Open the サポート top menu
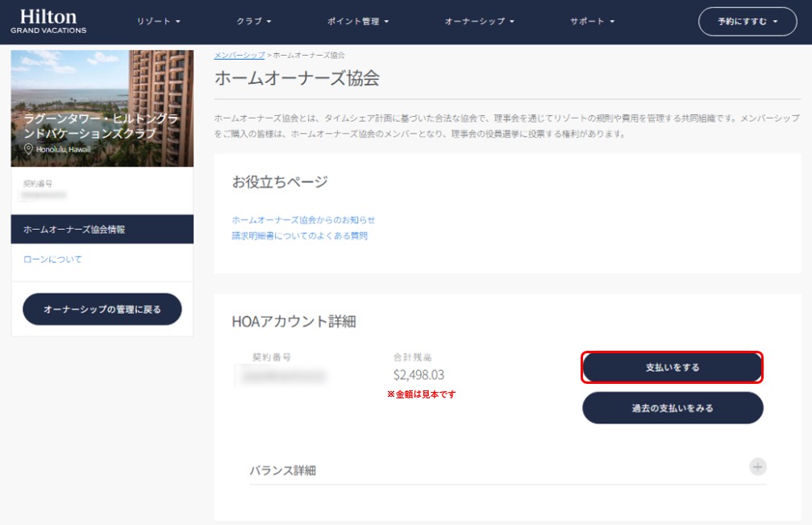 coord(591,22)
